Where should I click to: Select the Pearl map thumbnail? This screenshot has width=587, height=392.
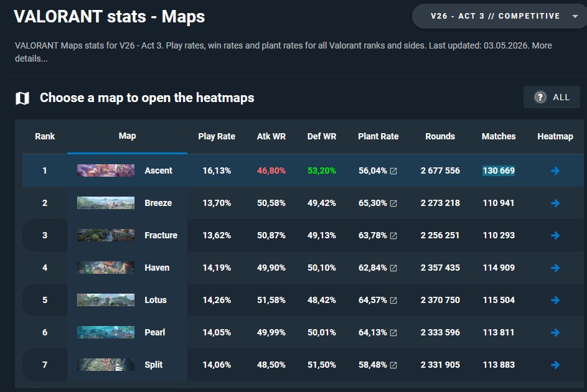[106, 332]
